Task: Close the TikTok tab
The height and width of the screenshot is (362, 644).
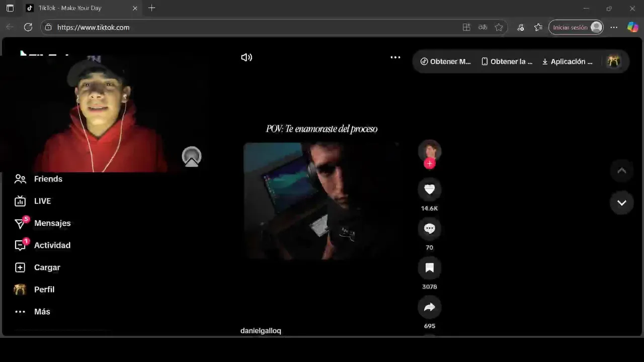Action: pos(135,8)
